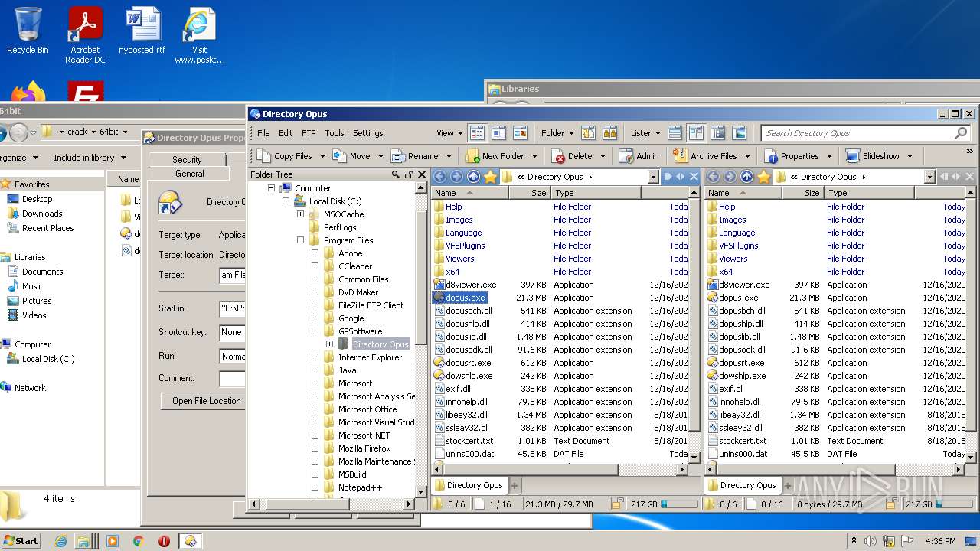Click lock icon in Folder Tree header
Viewport: 980px width, 551px height.
[x=409, y=174]
